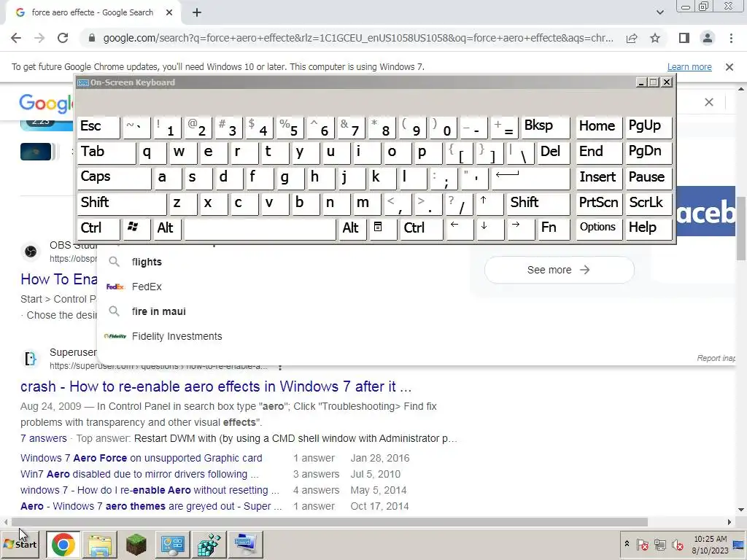Click the Bksp key on the on-screen keyboard
Screen dimensions: 747x560
pos(546,127)
